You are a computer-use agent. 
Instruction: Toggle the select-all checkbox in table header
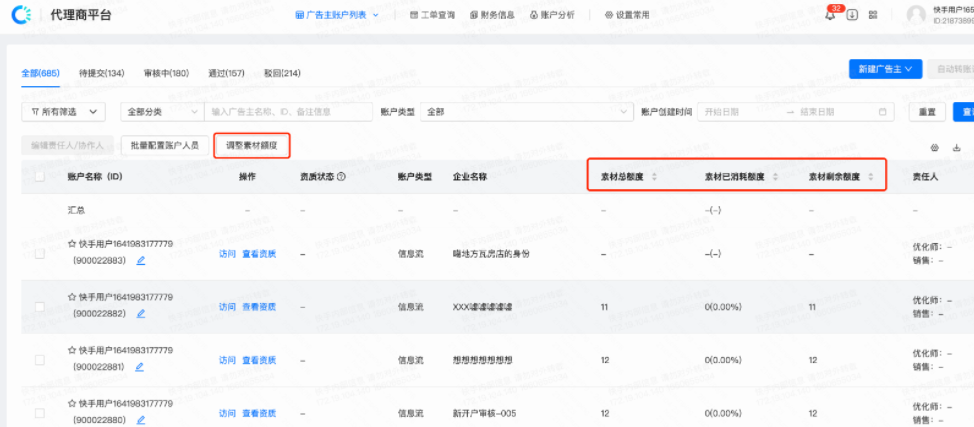(40, 177)
